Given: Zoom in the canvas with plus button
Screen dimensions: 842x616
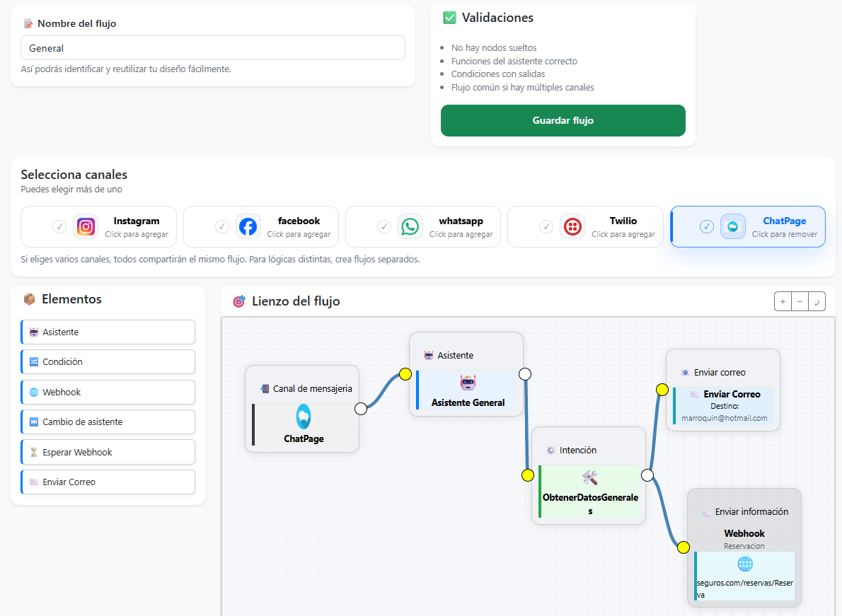Looking at the screenshot, I should (x=783, y=301).
